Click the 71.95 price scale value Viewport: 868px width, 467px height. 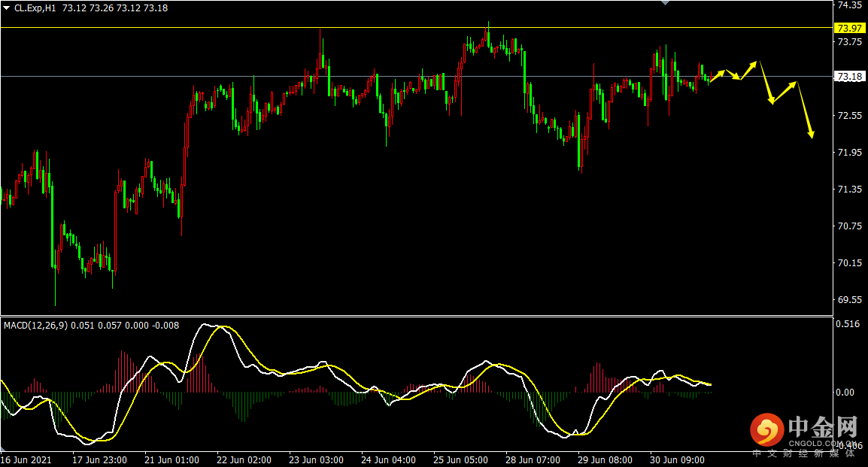pos(850,152)
